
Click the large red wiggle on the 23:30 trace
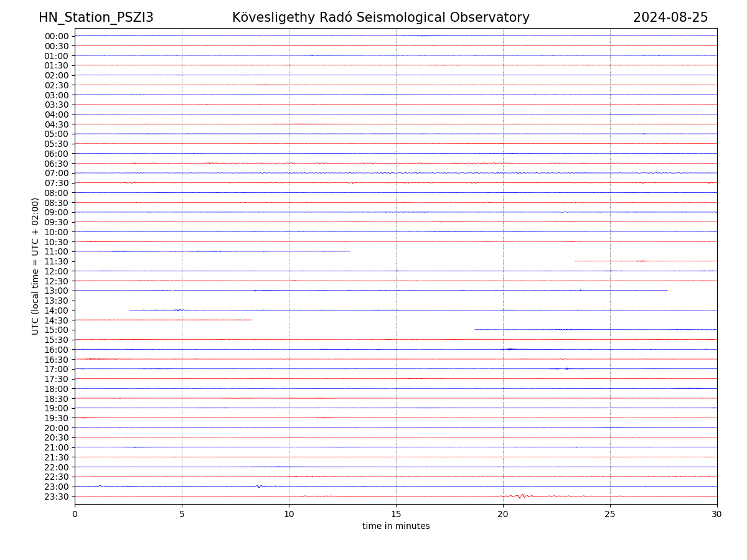tap(522, 496)
